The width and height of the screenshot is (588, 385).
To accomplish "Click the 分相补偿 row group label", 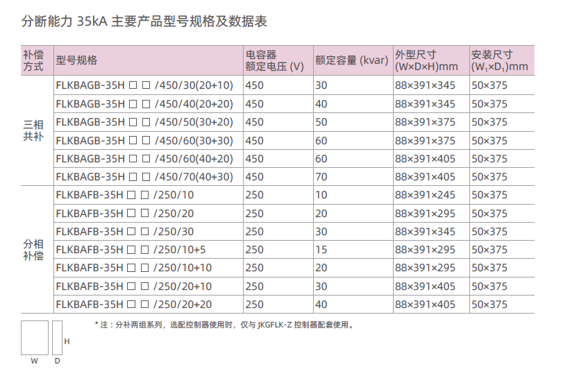I will (33, 250).
